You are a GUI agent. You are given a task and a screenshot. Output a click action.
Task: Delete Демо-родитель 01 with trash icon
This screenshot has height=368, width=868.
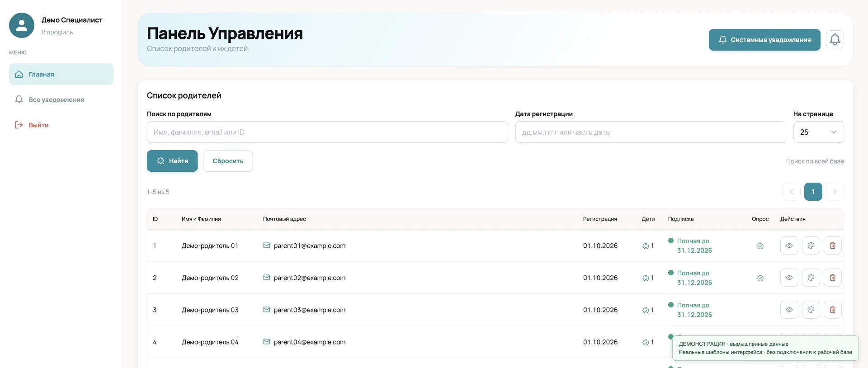832,245
